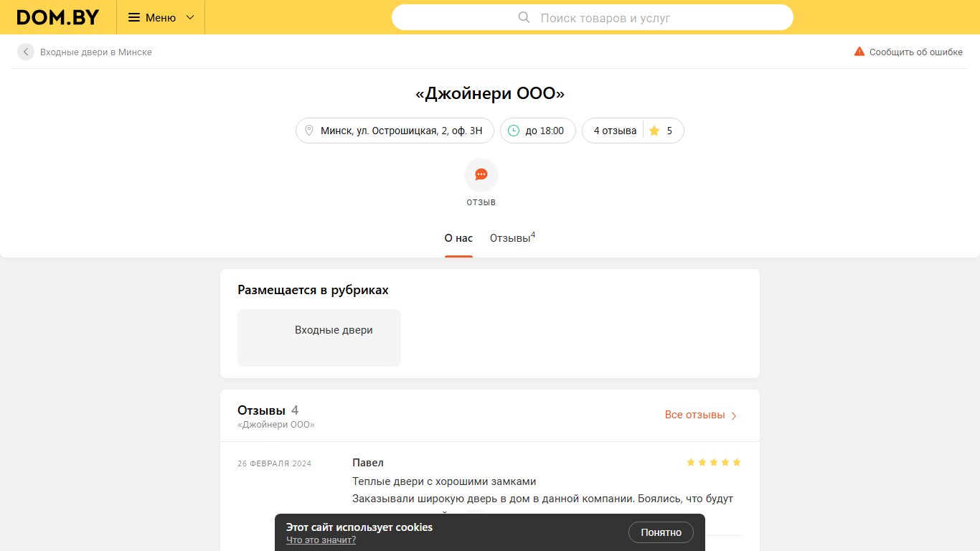This screenshot has height=551, width=980.
Task: Select the О нас tab
Action: (x=458, y=238)
